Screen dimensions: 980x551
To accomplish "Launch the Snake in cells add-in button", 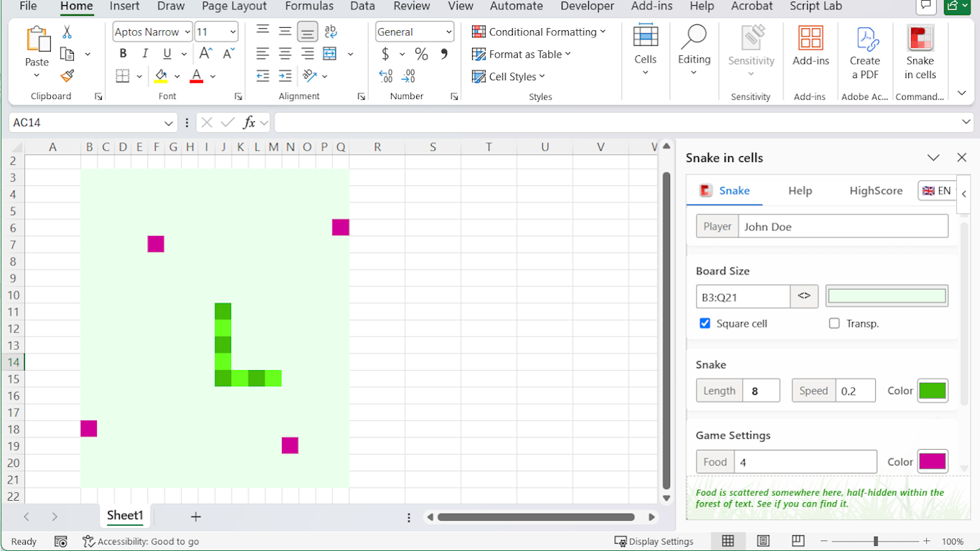I will coord(920,54).
